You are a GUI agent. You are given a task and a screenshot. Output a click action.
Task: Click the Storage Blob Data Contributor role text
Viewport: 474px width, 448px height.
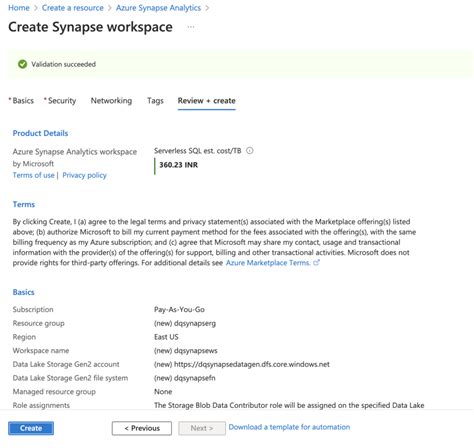(289, 405)
